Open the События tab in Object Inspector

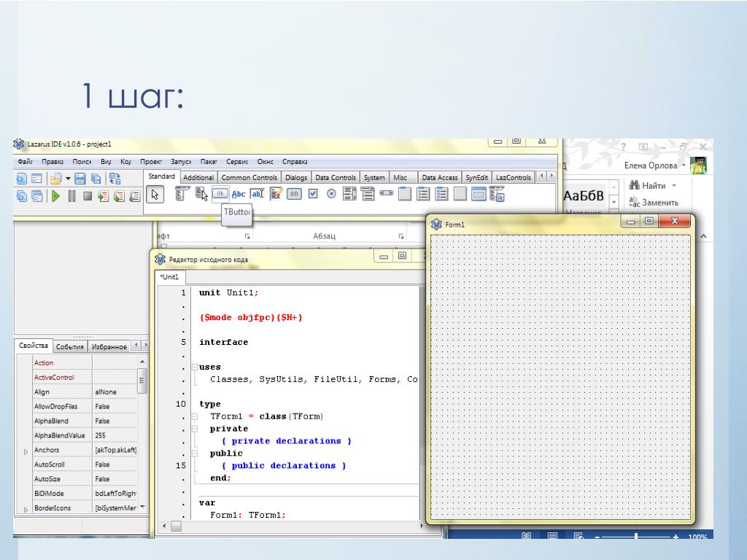coord(69,346)
